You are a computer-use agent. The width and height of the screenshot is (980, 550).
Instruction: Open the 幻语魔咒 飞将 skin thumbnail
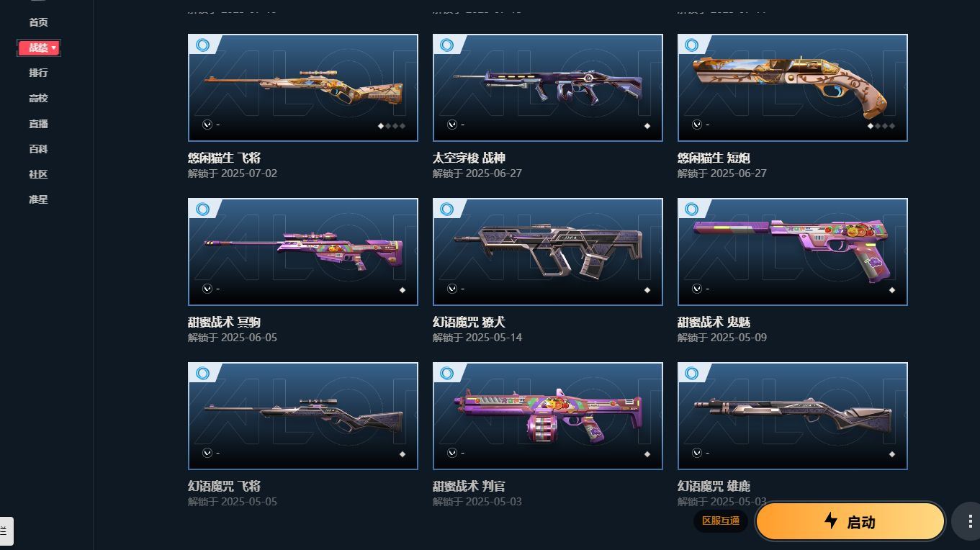302,415
